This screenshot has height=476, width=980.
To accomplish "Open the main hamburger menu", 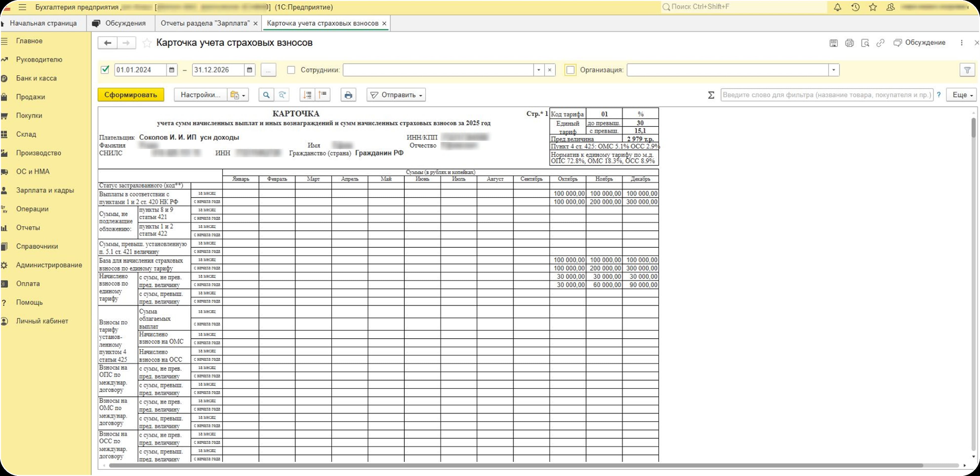I will tap(22, 7).
